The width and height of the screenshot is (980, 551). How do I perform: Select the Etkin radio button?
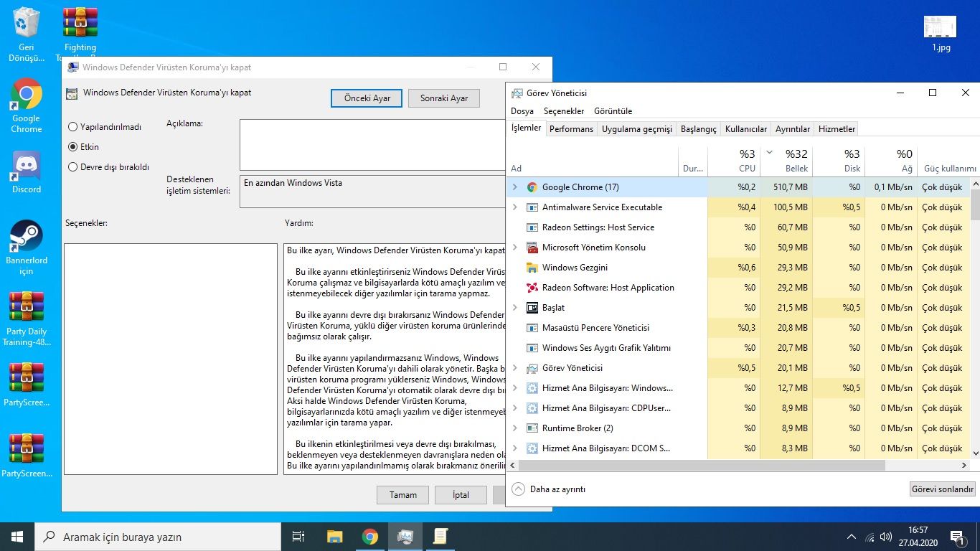point(73,147)
